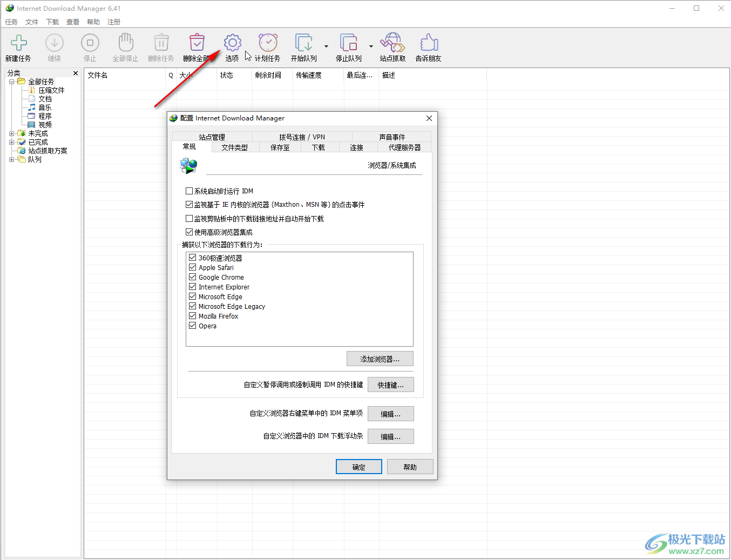Viewport: 731px width, 560px height.
Task: Click 文件名 column header
Action: (125, 75)
